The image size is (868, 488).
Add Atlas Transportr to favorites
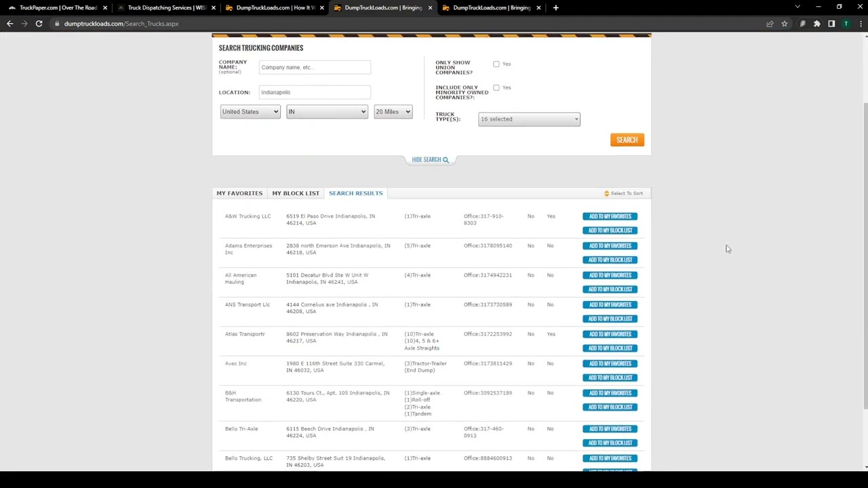pyautogui.click(x=610, y=334)
